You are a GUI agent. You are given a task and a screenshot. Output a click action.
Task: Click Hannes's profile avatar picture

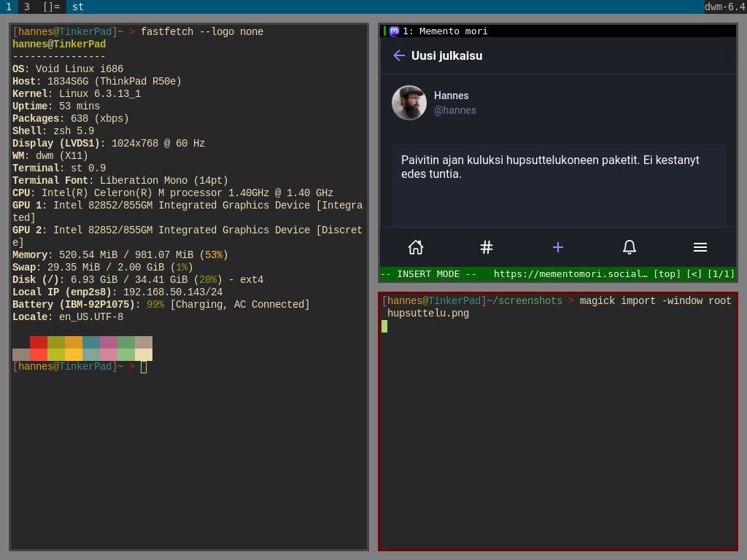point(409,103)
